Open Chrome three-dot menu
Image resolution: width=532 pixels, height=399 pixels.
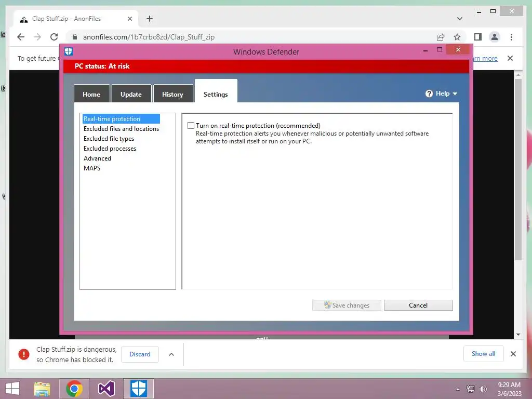coord(511,37)
